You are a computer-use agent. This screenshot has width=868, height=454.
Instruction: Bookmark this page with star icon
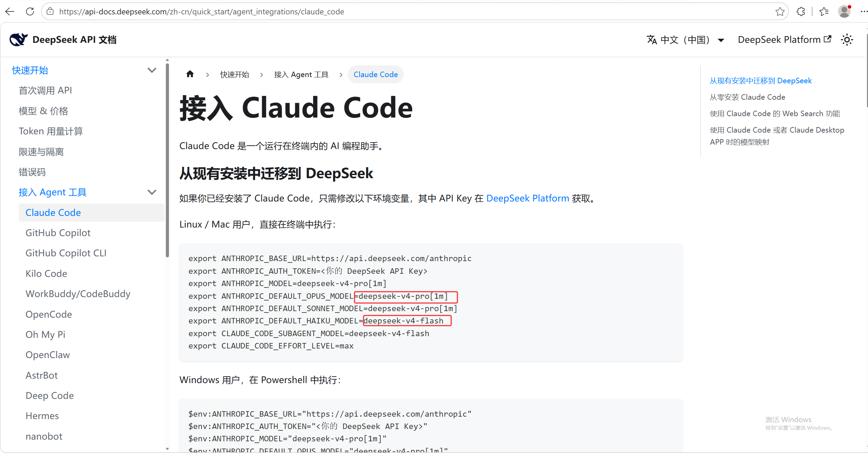(x=780, y=12)
